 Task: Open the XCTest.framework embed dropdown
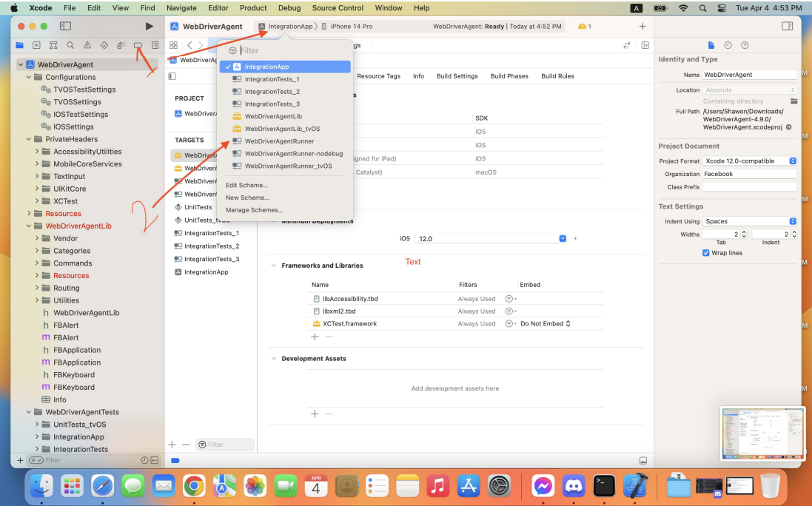[546, 324]
